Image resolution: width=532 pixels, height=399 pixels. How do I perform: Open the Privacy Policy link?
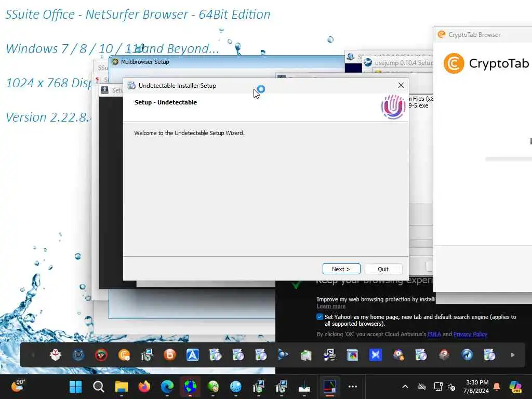tap(470, 334)
